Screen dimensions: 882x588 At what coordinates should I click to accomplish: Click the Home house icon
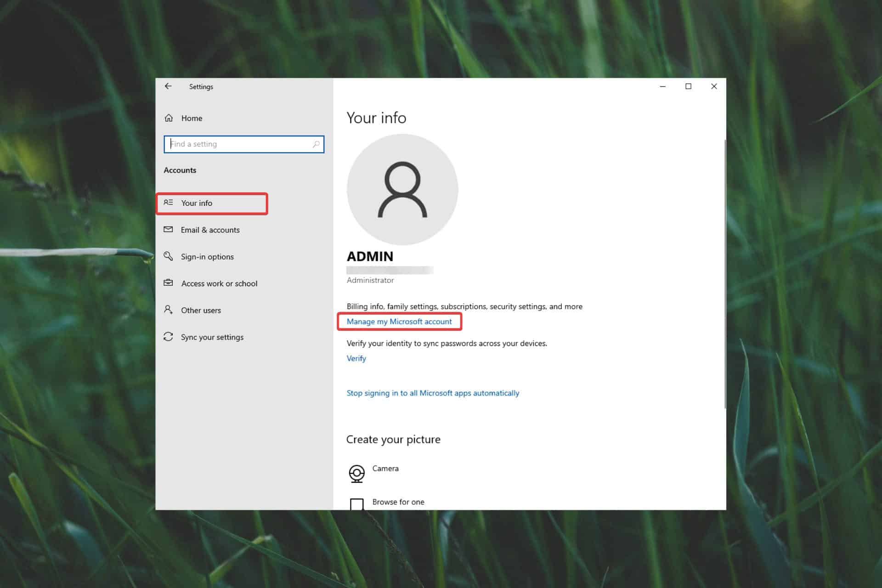169,118
